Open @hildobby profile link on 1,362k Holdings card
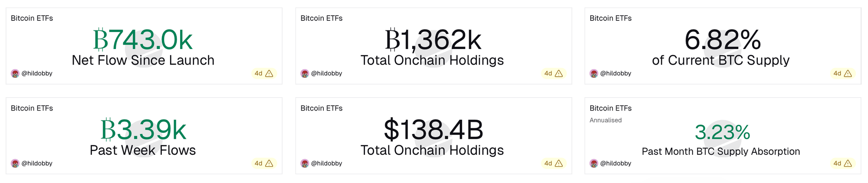Image resolution: width=868 pixels, height=183 pixels. coord(326,74)
